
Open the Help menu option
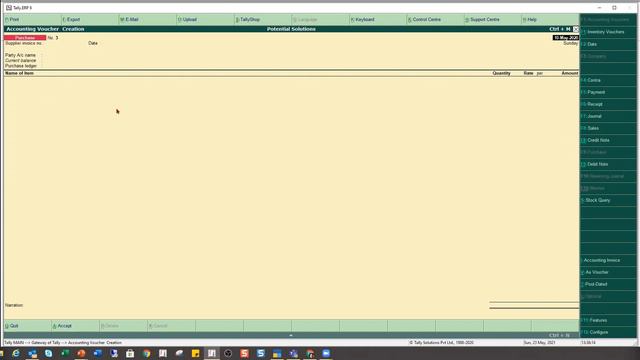[x=530, y=20]
